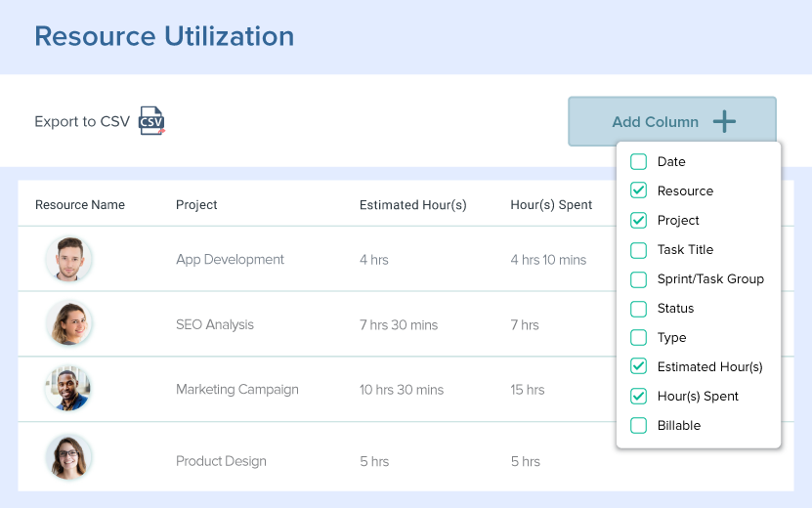This screenshot has width=812, height=508.
Task: Disable the Project column checkbox
Action: 638,221
